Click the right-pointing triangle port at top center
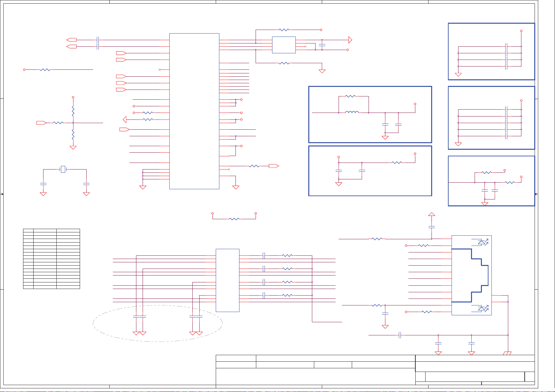This screenshot has width=555, height=392. click(350, 40)
